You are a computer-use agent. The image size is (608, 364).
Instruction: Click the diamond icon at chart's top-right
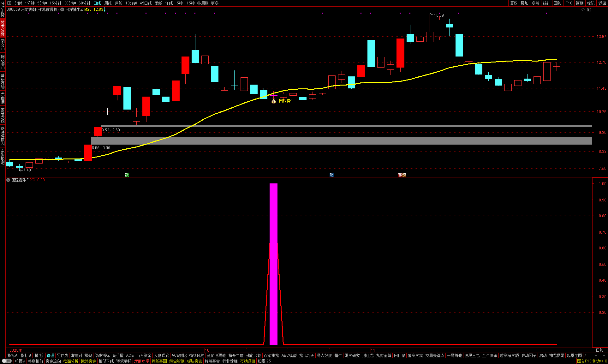[x=583, y=10]
